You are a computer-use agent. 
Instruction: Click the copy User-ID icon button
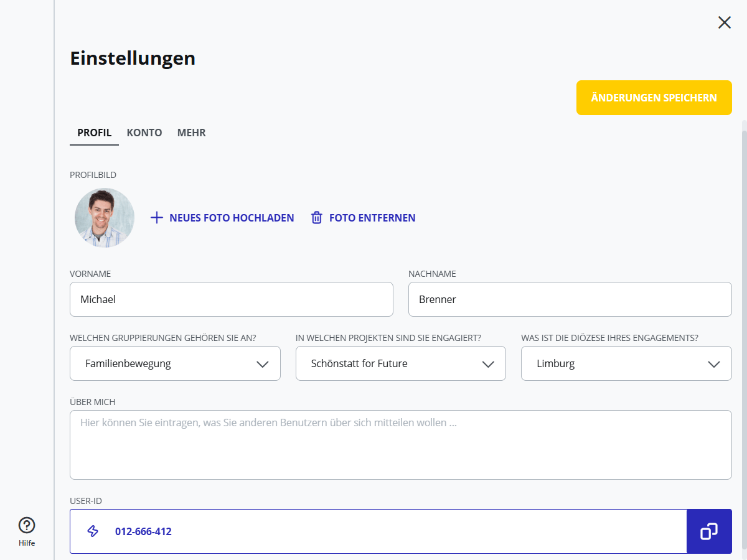point(709,531)
